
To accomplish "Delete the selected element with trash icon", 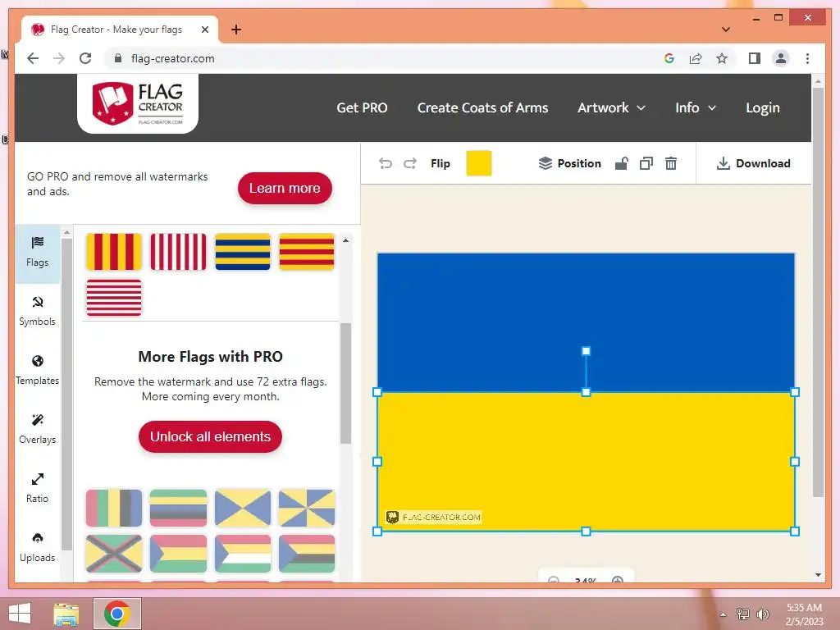I will pos(671,163).
